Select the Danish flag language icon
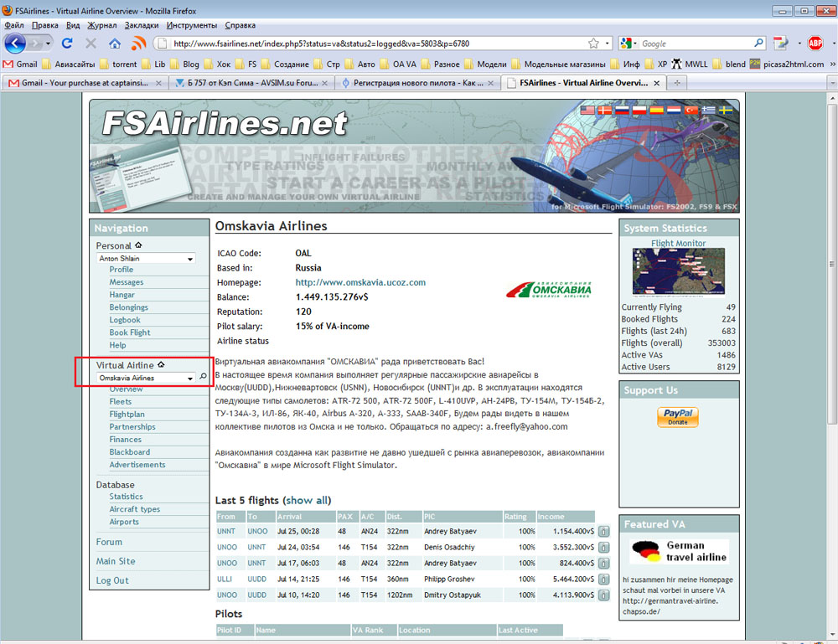 pos(604,110)
